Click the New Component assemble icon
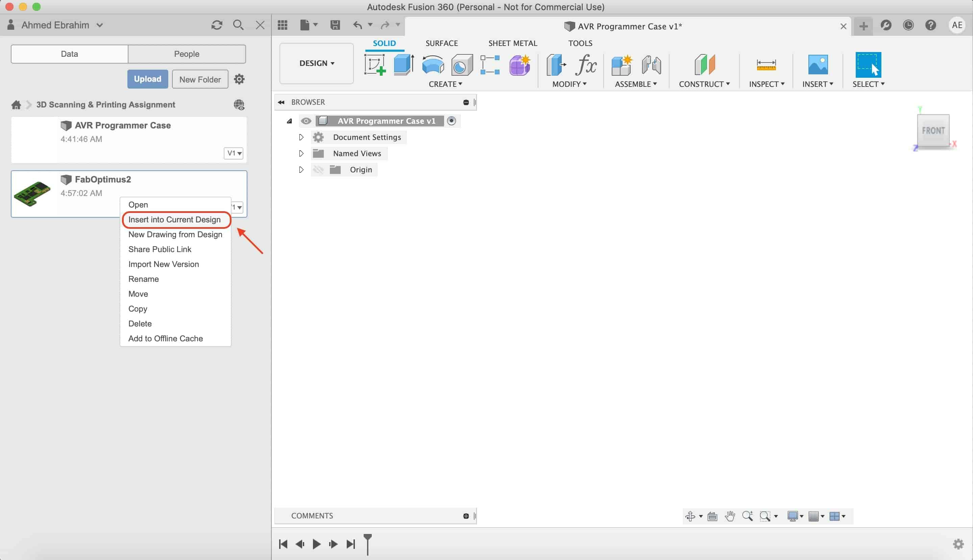 [622, 64]
